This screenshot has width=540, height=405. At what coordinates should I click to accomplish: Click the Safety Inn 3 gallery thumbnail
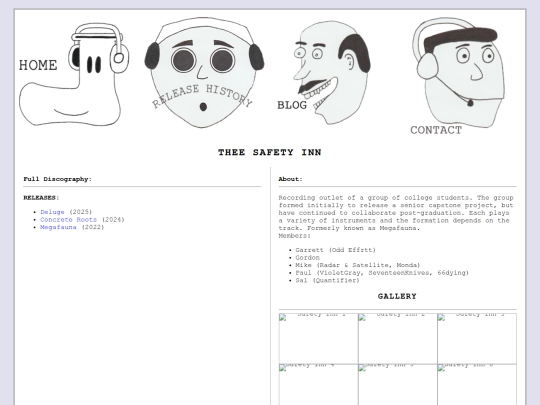click(477, 339)
